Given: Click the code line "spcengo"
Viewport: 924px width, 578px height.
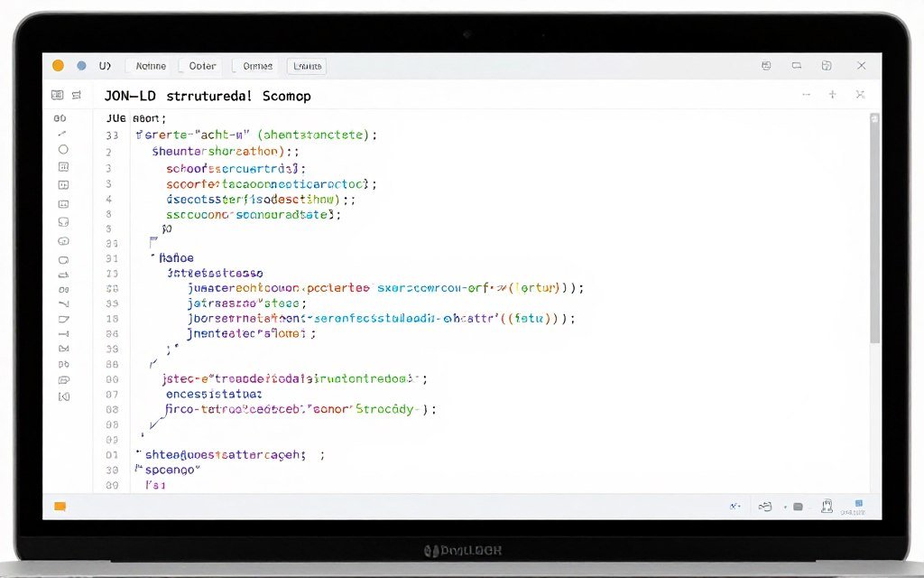Looking at the screenshot, I should 168,470.
